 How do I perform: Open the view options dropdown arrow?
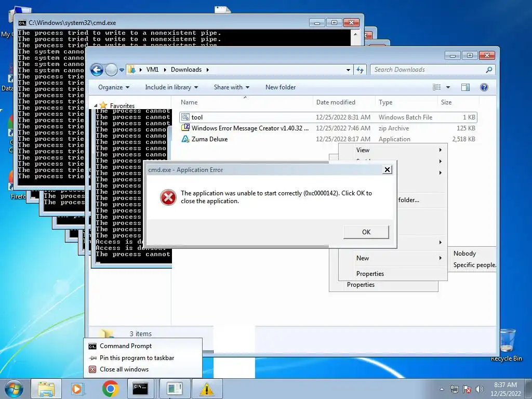pos(448,87)
